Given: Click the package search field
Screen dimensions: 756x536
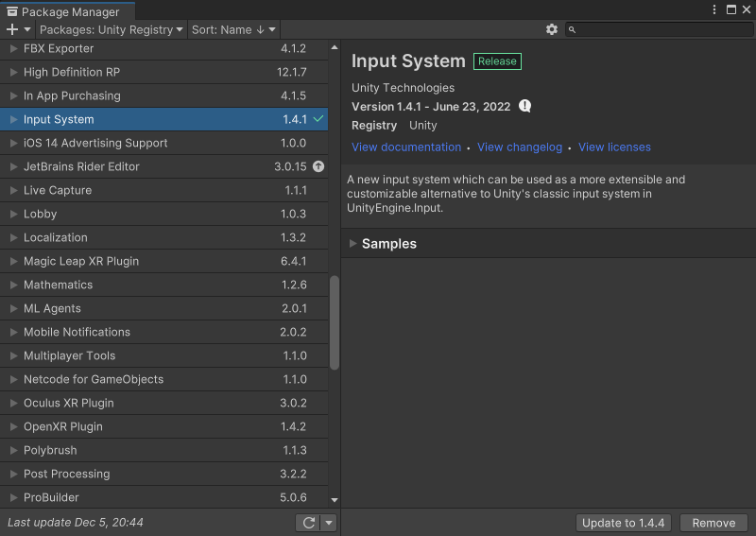Looking at the screenshot, I should tap(659, 29).
